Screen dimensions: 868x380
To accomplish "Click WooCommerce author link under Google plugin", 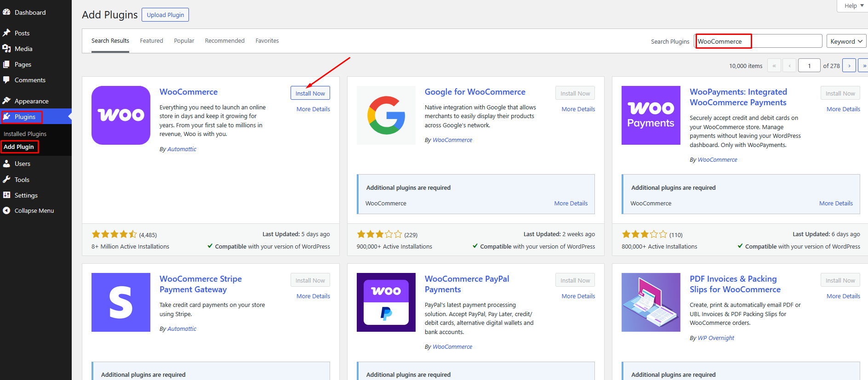I will coord(452,140).
